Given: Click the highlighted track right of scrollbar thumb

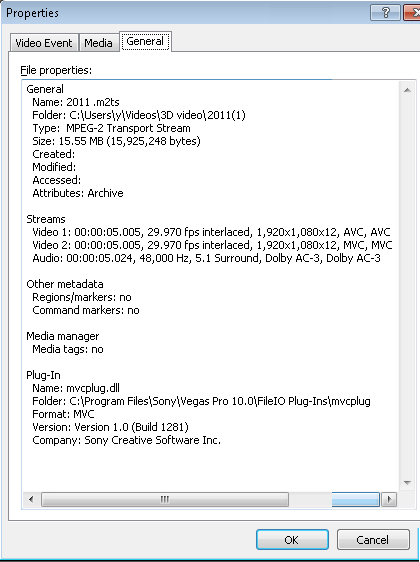Looking at the screenshot, I should 355,499.
